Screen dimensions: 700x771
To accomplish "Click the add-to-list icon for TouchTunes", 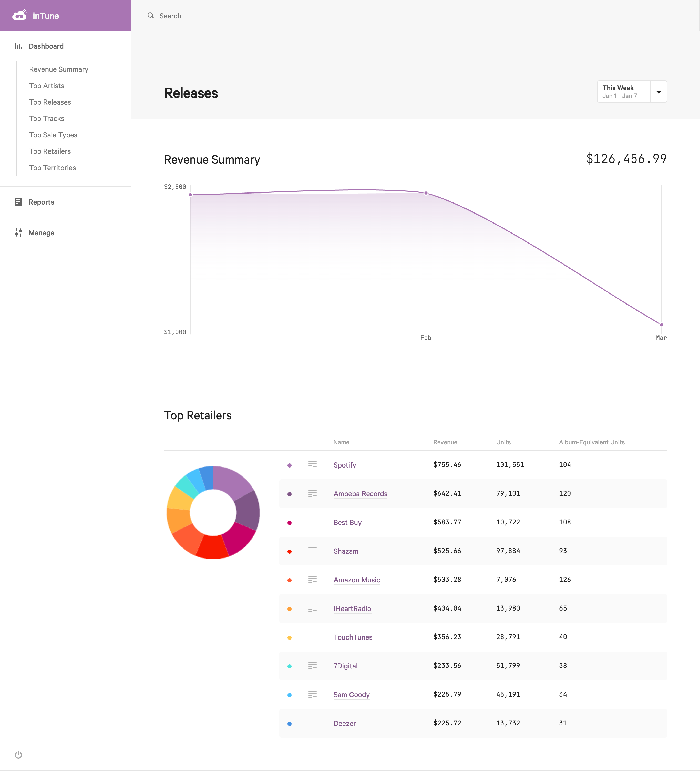I will point(313,637).
